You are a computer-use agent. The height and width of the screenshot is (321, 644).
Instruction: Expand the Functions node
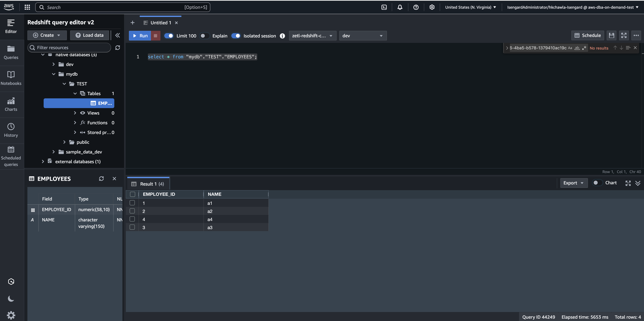click(75, 123)
